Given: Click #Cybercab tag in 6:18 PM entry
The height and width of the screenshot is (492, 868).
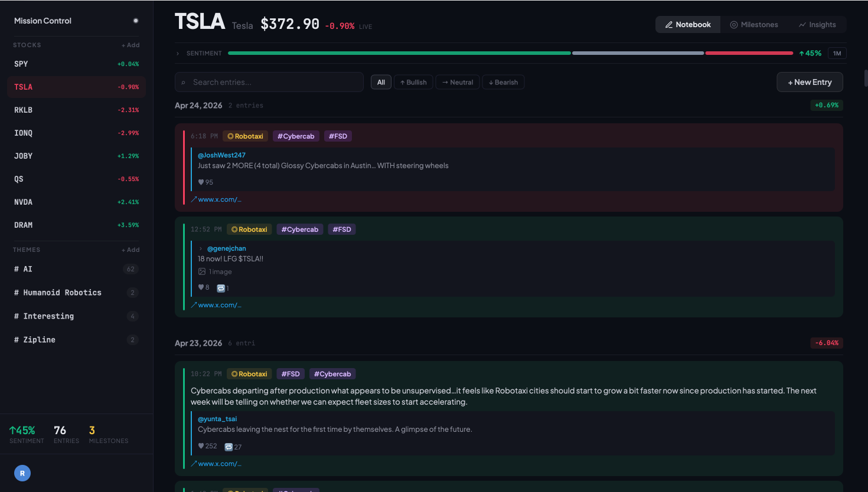Looking at the screenshot, I should point(296,136).
